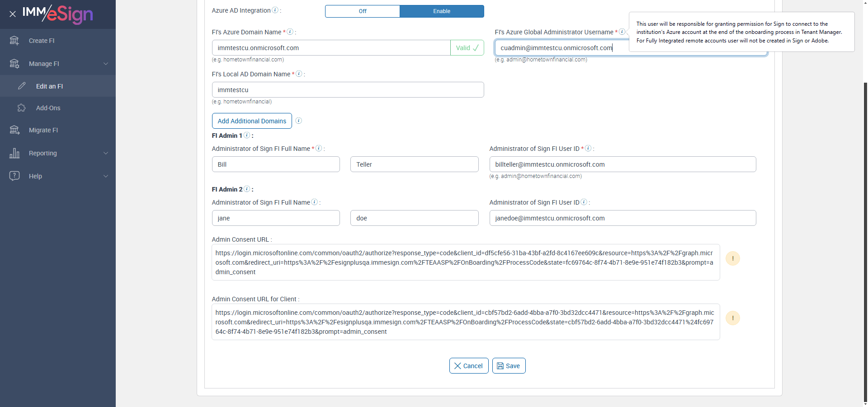Click the FI Admin 1 info icon
Image resolution: width=868 pixels, height=407 pixels.
(x=247, y=136)
